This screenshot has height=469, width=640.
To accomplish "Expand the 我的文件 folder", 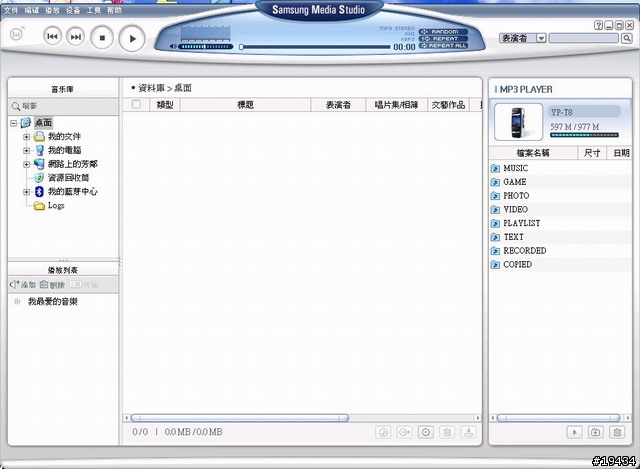I will (27, 137).
